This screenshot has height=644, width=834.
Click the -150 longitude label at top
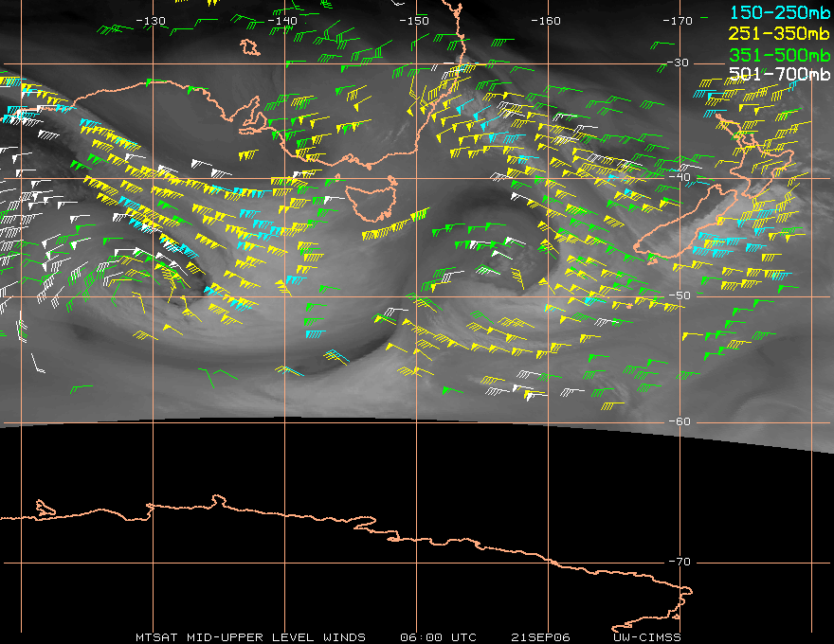tap(415, 21)
